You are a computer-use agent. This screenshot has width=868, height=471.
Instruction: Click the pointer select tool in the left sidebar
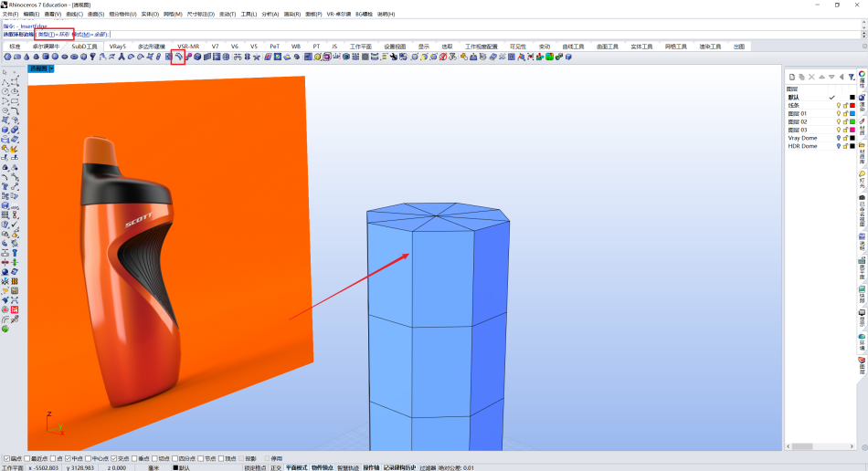coord(5,72)
